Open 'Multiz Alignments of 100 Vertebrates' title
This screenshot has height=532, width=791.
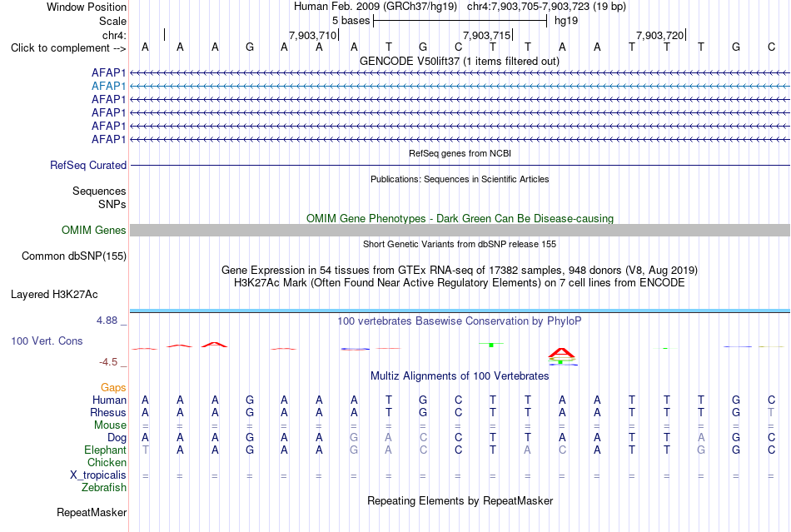(460, 376)
